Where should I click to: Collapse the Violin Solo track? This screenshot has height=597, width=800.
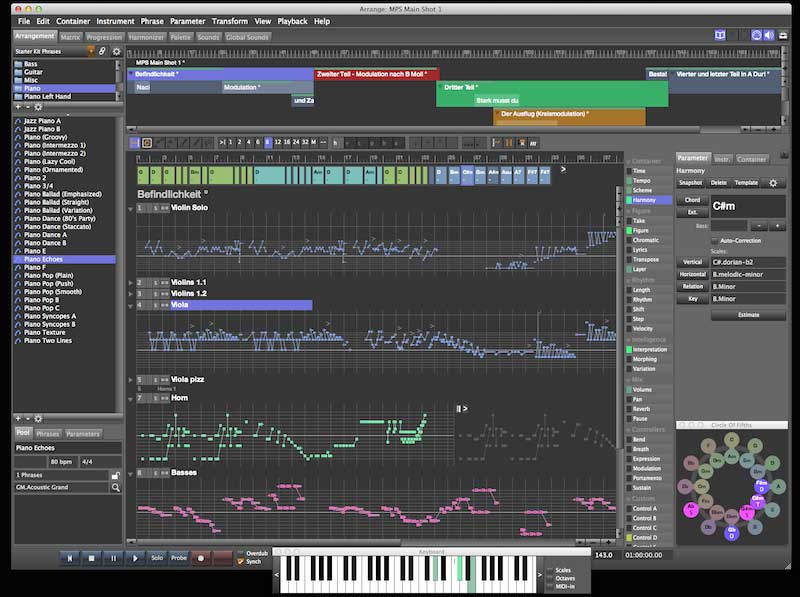(x=131, y=208)
